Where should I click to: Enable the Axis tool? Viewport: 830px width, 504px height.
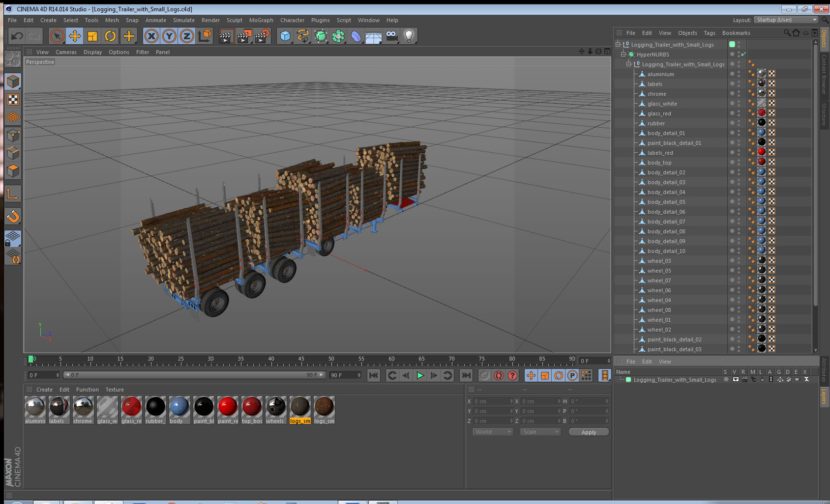pos(13,194)
